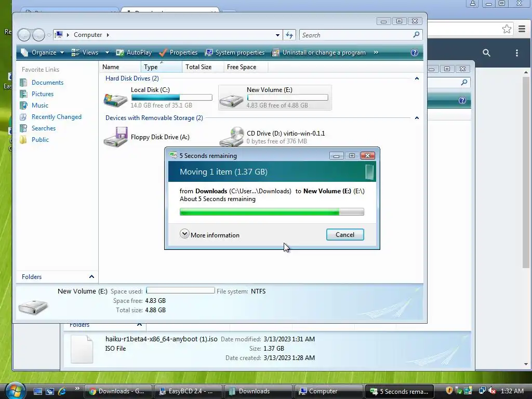532x399 pixels.
Task: Open the three-dot menu on Chrome page
Action: [517, 52]
